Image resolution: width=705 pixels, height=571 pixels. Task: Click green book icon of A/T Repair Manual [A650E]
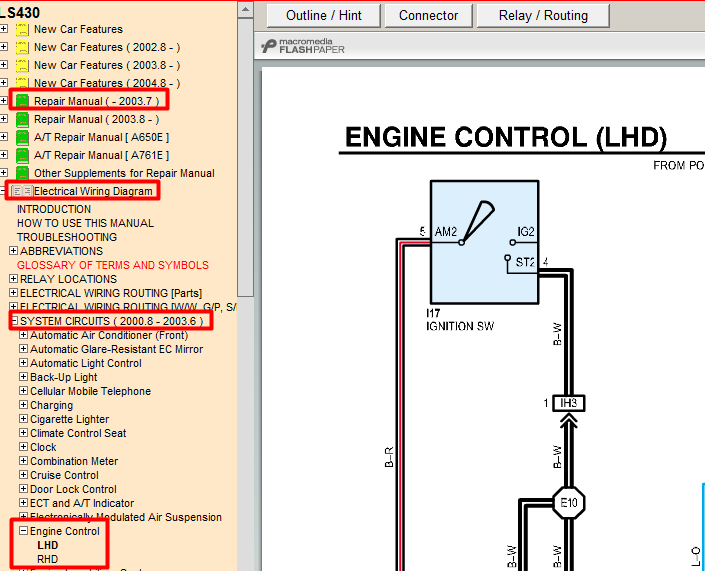pos(22,138)
